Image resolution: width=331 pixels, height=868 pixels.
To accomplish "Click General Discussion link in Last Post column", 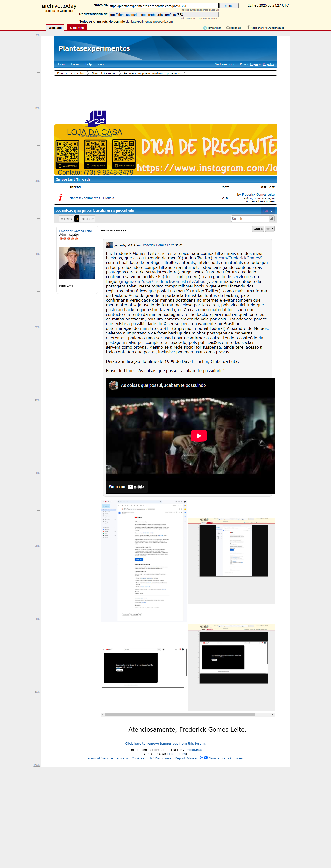I will coord(261,201).
